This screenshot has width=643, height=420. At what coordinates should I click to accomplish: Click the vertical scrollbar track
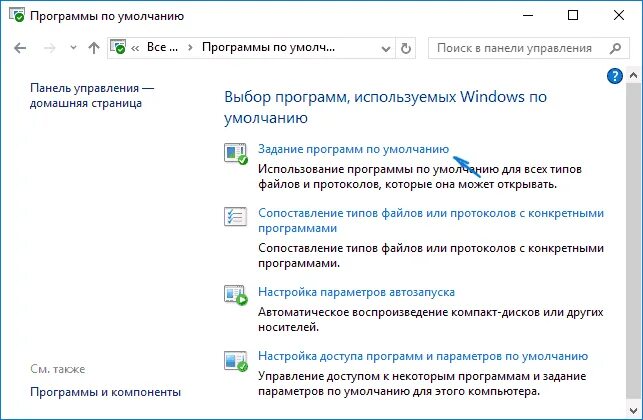click(x=633, y=242)
